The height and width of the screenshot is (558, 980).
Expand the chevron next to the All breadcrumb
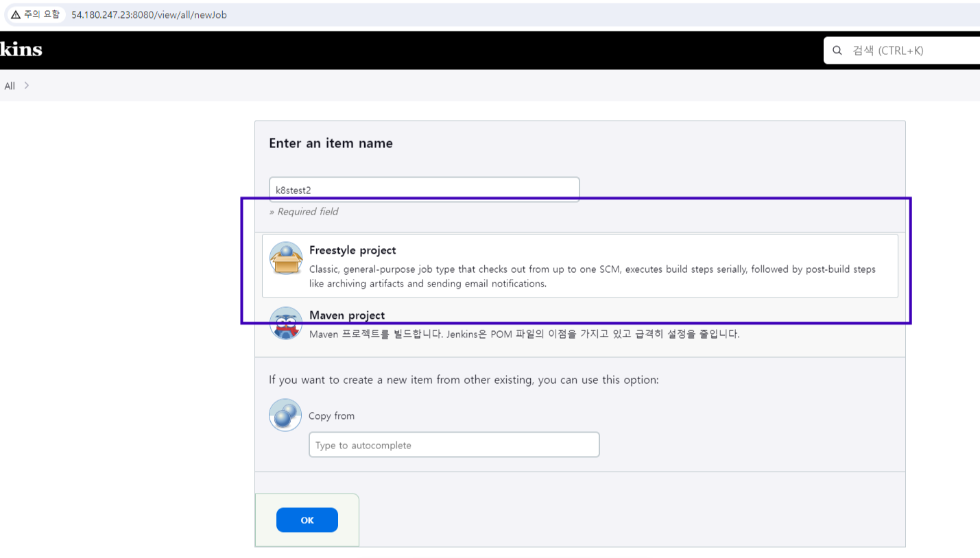coord(27,86)
